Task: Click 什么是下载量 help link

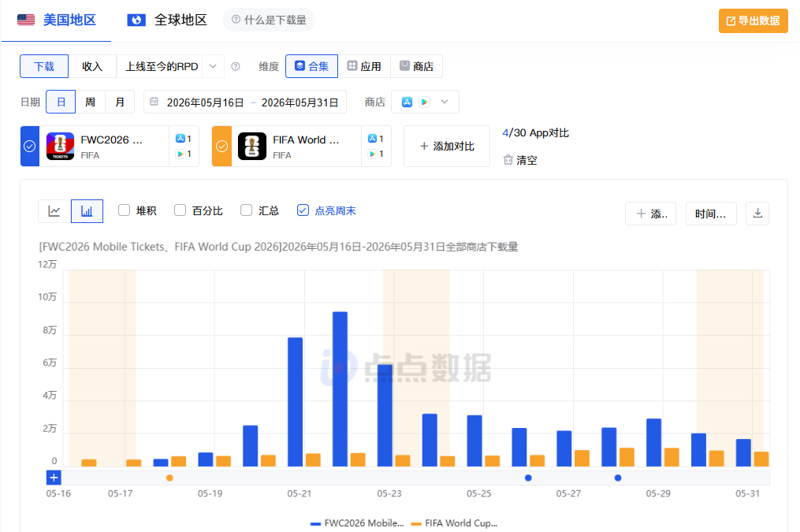Action: [269, 20]
